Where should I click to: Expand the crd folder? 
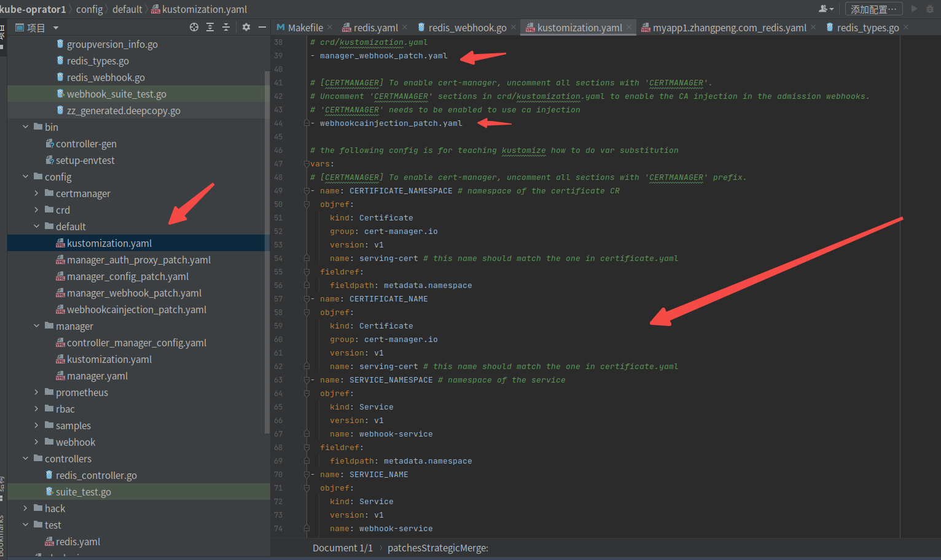pos(36,209)
